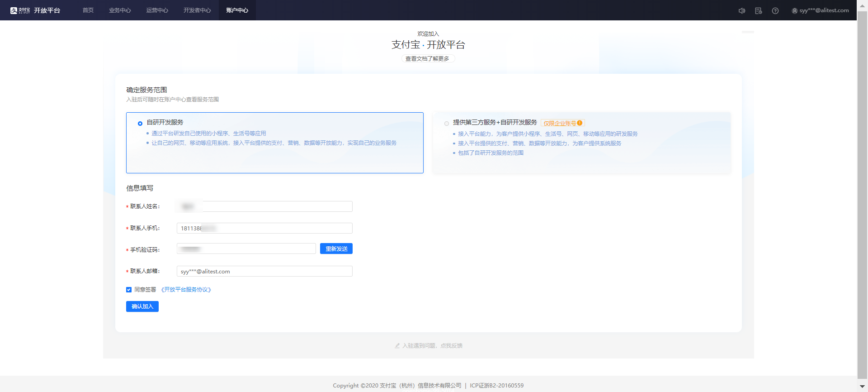This screenshot has width=868, height=392.
Task: Click the user avatar icon
Action: tap(794, 11)
